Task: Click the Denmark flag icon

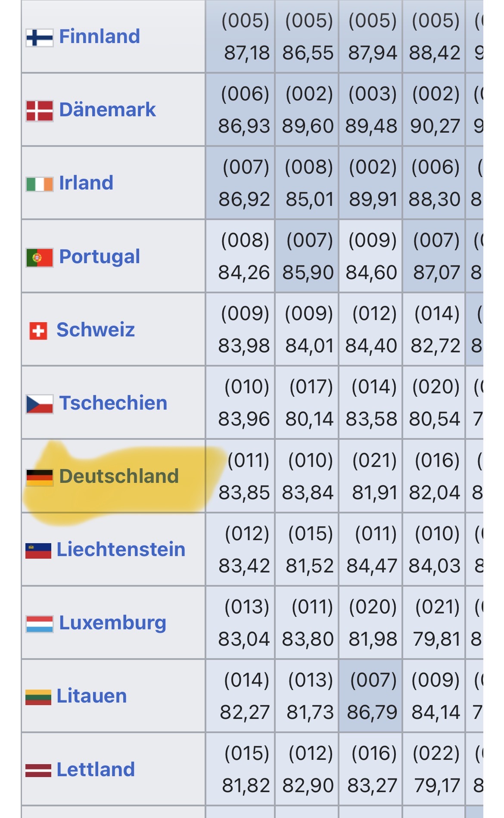Action: pos(39,111)
